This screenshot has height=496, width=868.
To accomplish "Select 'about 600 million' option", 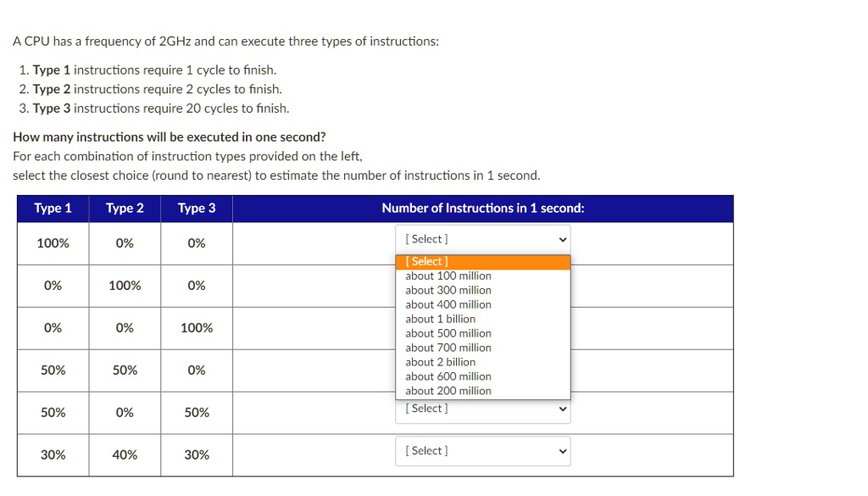I will pos(482,376).
